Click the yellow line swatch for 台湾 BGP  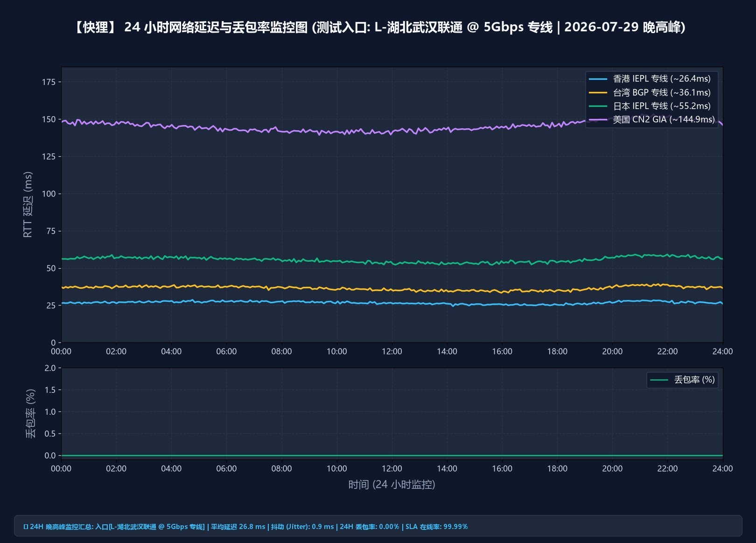click(x=598, y=92)
